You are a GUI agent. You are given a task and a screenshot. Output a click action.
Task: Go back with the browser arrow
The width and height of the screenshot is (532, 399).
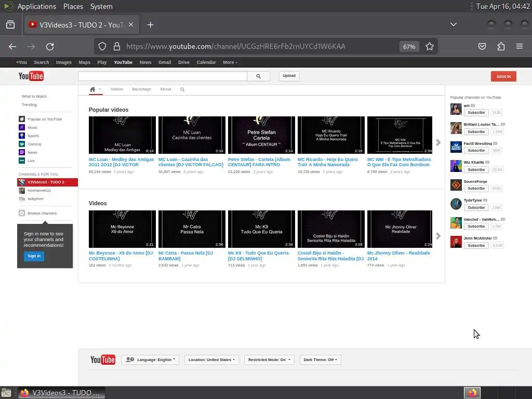point(12,46)
